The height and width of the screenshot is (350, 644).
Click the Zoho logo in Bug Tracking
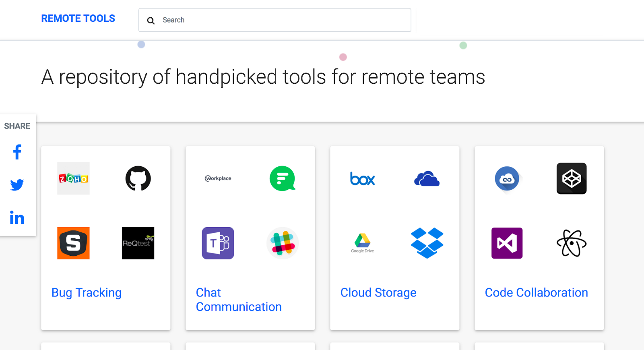[x=73, y=178]
